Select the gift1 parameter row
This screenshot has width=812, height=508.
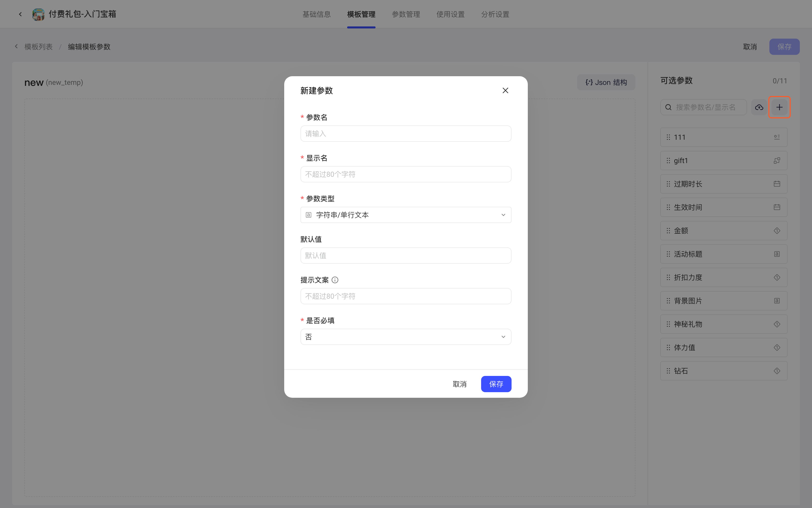[724, 161]
